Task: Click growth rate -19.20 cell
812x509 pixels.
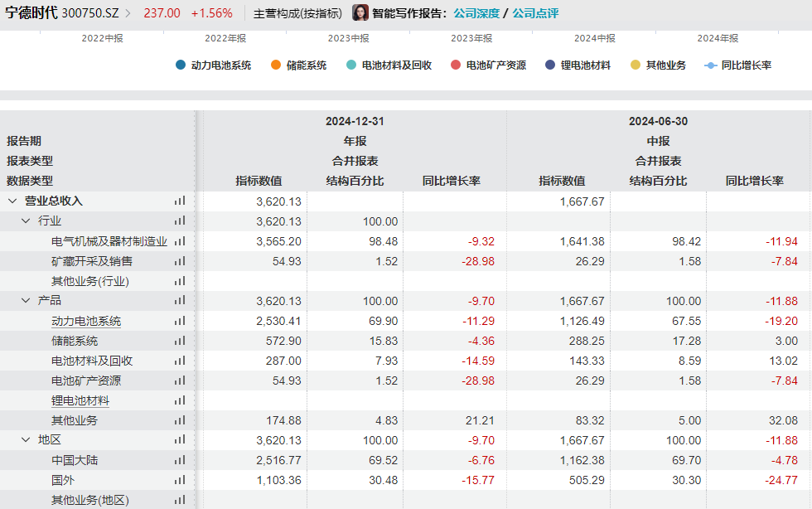Action: click(781, 322)
